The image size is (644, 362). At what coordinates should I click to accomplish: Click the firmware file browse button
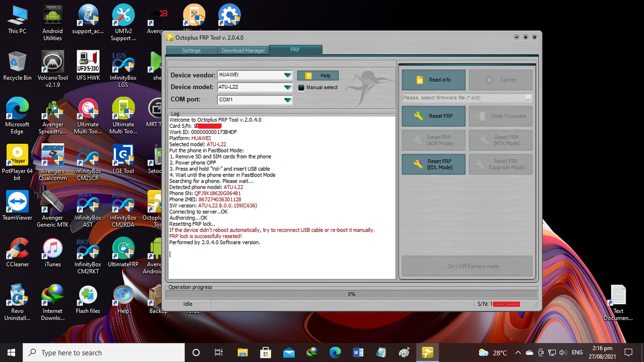(x=528, y=98)
